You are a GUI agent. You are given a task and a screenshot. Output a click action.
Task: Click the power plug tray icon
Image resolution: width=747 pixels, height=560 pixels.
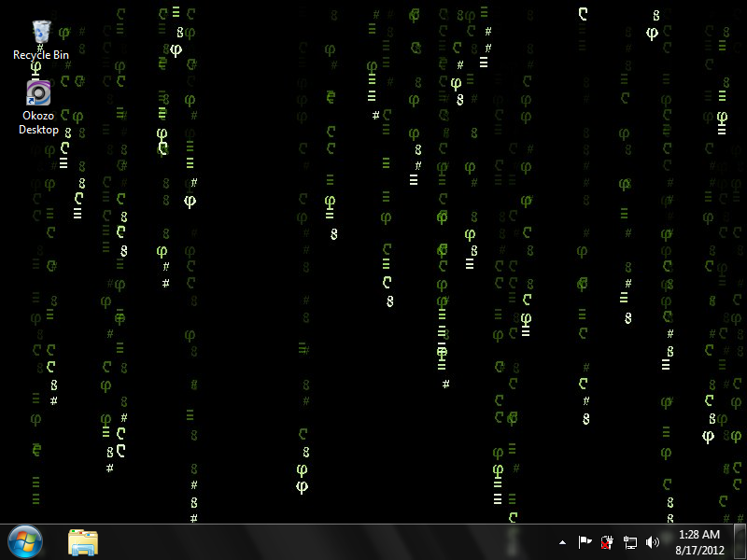click(607, 542)
